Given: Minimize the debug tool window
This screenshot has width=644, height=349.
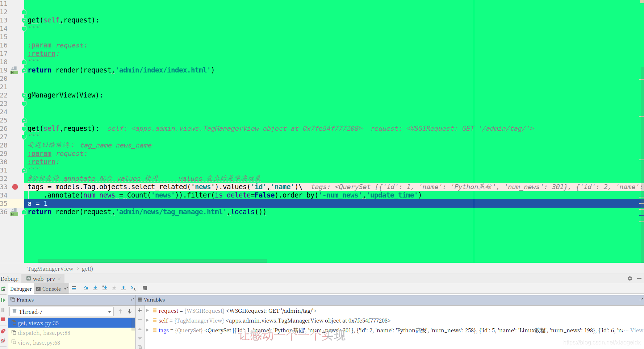Looking at the screenshot, I should 639,278.
